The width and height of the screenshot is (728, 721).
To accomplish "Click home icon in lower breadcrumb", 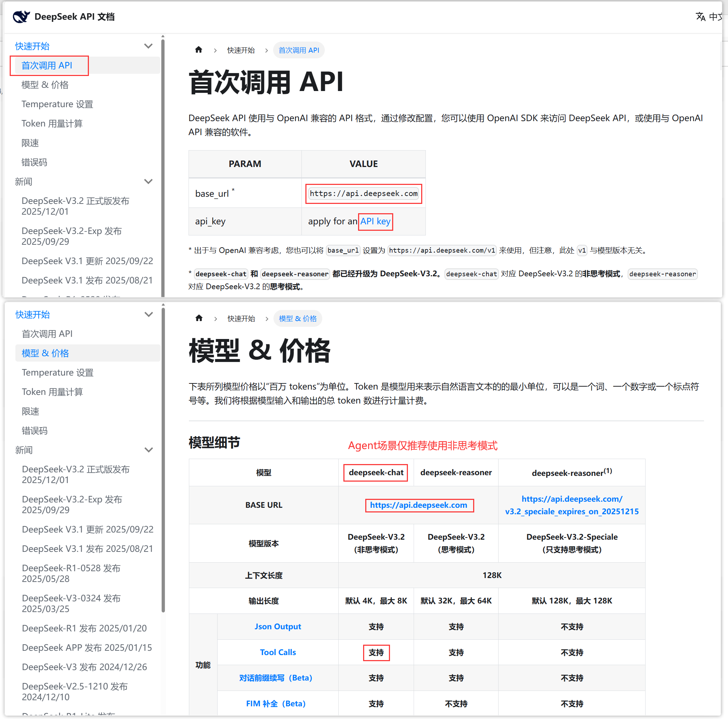I will tap(199, 318).
